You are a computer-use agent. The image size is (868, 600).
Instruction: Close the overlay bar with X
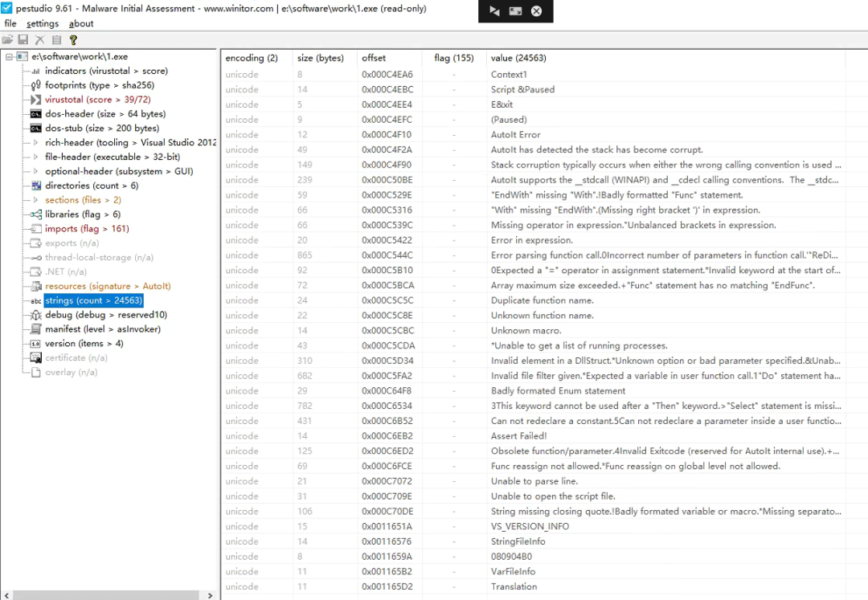[536, 11]
